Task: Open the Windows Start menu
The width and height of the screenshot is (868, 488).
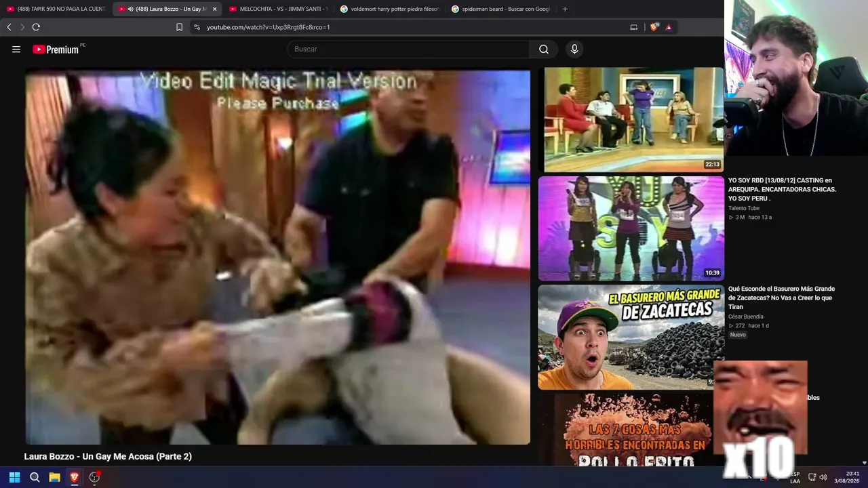Action: click(x=14, y=477)
